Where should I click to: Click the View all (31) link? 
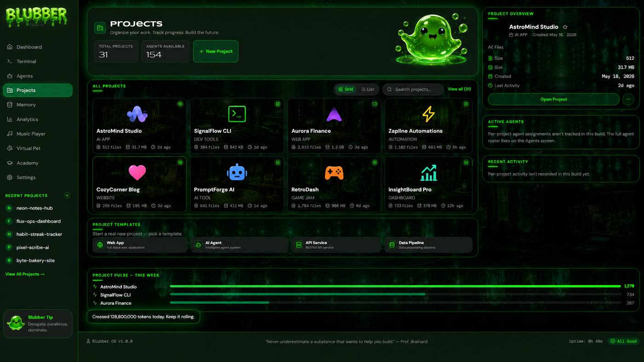click(459, 89)
